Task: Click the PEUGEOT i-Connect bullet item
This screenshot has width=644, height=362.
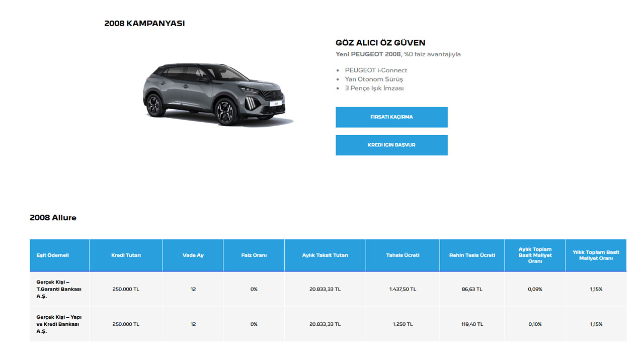Action: coord(376,70)
